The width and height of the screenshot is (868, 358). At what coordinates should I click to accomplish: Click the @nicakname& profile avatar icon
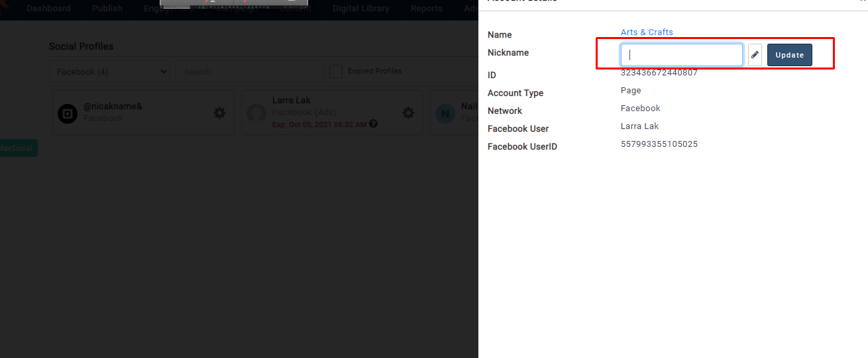tap(66, 113)
